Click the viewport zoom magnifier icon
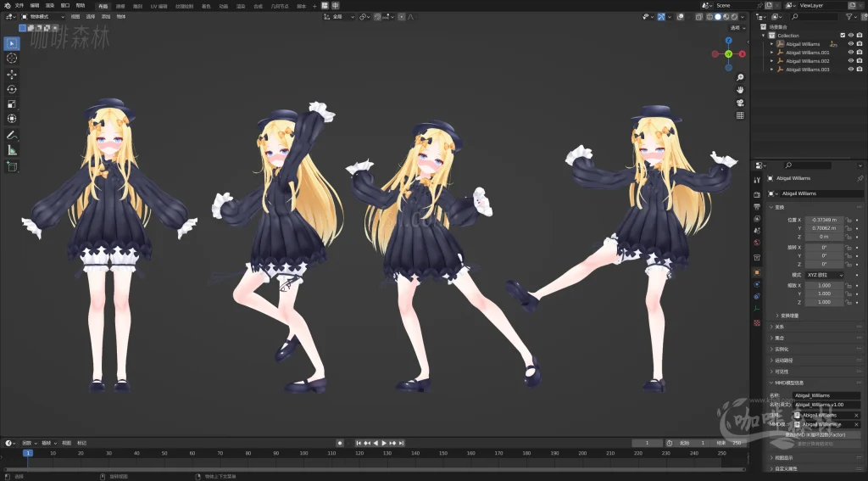868x481 pixels. [740, 77]
